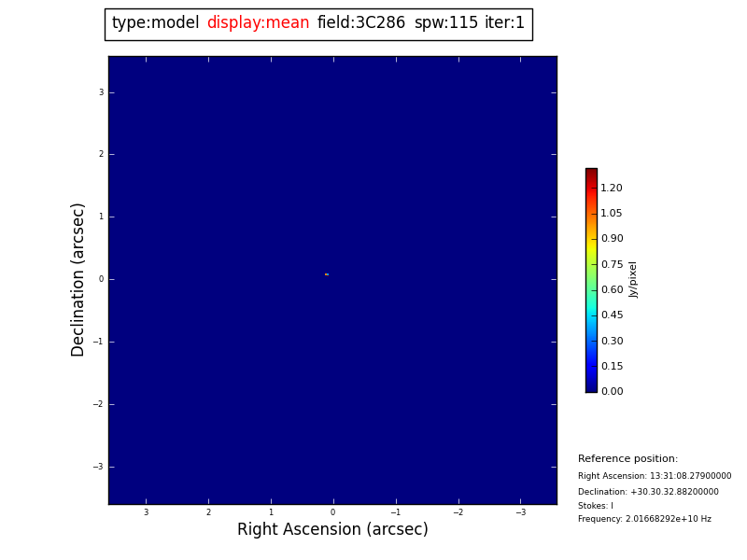Click the 'Jy/pixel' colorbar unit label
747x560 pixels.
(x=633, y=279)
